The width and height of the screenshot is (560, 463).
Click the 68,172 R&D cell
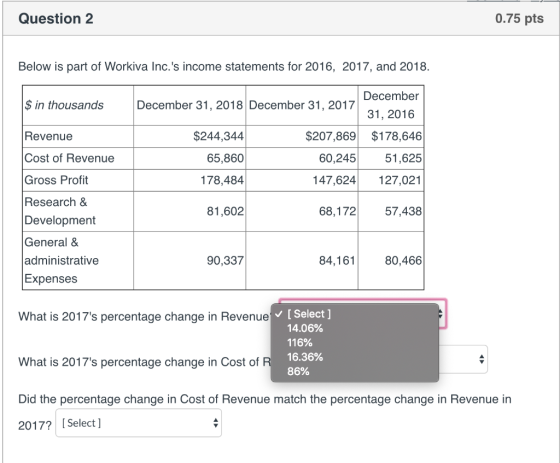coord(302,211)
